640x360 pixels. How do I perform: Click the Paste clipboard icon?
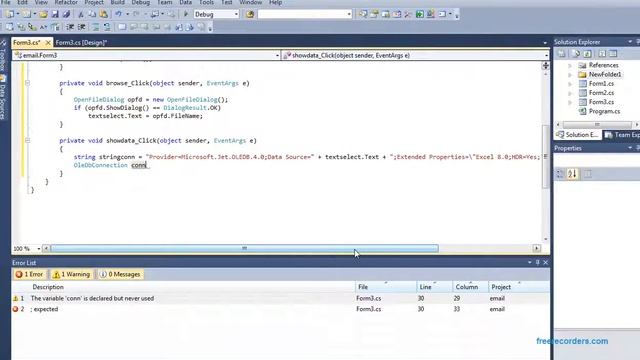(104, 14)
